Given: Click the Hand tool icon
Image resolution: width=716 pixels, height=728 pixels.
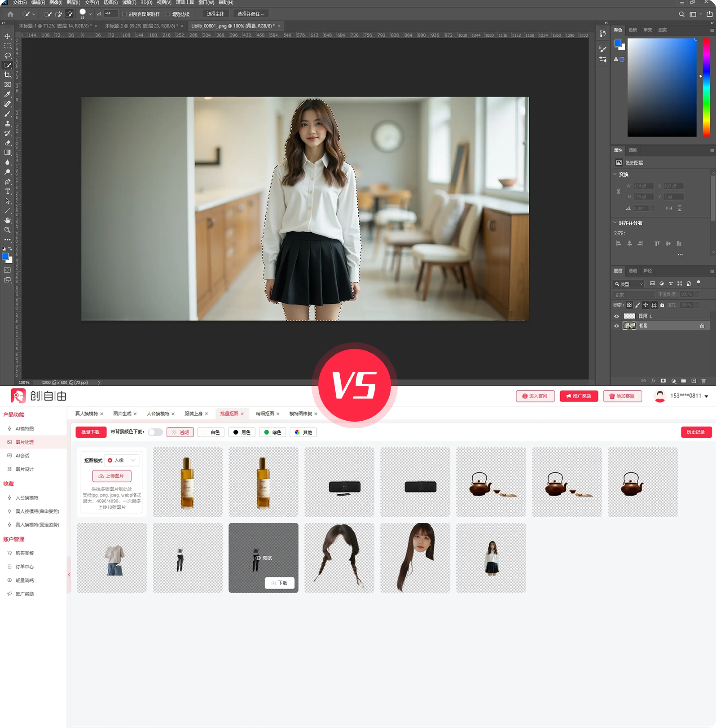Looking at the screenshot, I should click(8, 220).
